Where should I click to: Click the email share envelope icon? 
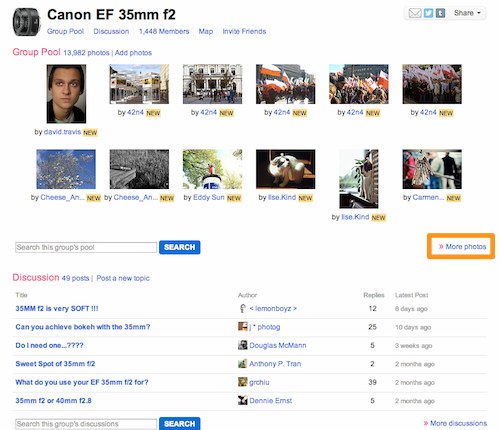tap(415, 13)
